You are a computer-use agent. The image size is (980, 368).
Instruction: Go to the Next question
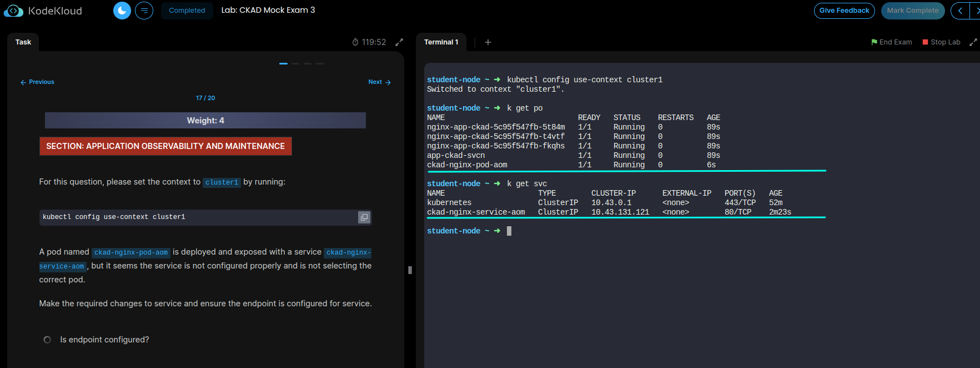[x=379, y=82]
